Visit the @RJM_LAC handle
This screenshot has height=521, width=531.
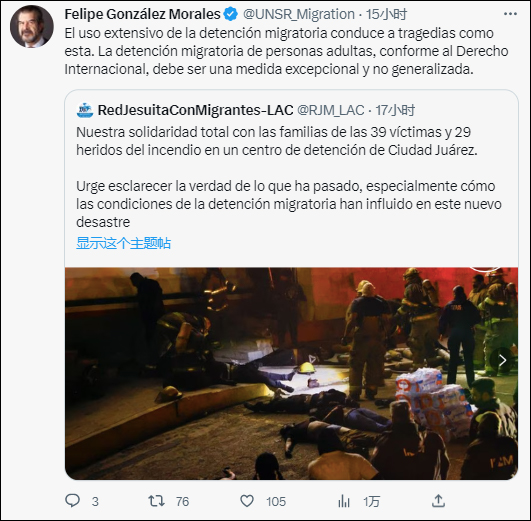click(x=331, y=110)
